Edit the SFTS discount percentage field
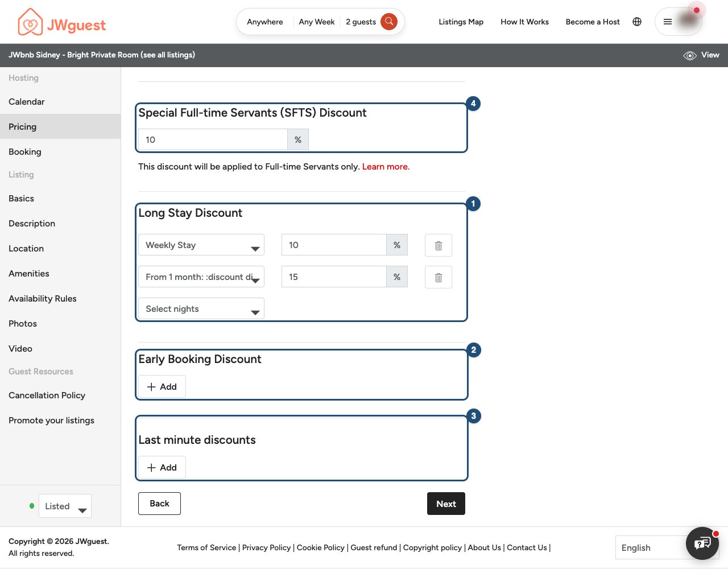The height and width of the screenshot is (569, 728). 213,139
